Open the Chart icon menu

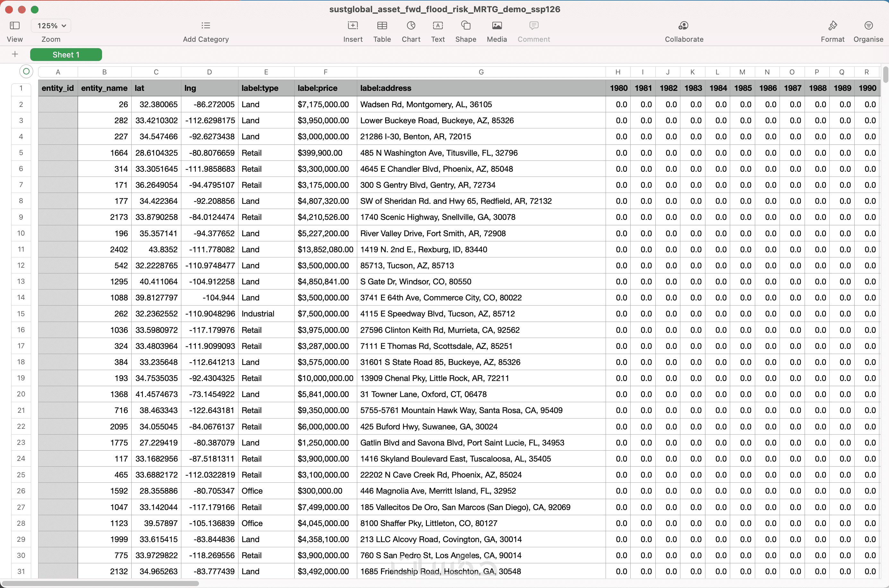point(411,25)
